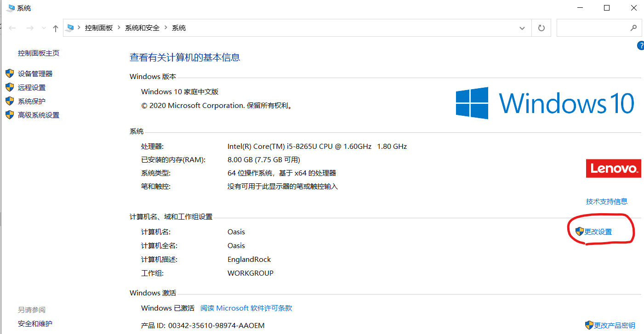Click 更改设置 link for computer name
The width and height of the screenshot is (644, 334).
pyautogui.click(x=598, y=232)
